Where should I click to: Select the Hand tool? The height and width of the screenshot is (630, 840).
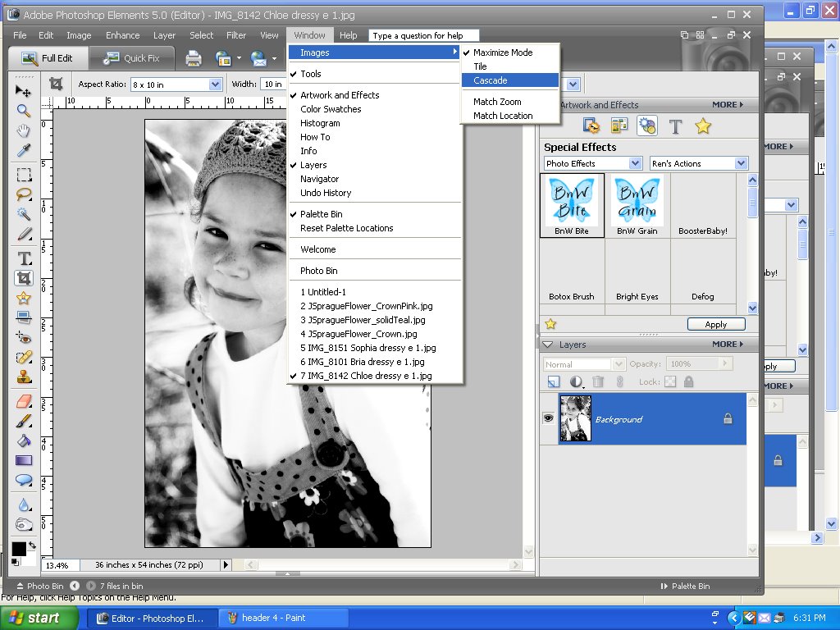coord(23,130)
